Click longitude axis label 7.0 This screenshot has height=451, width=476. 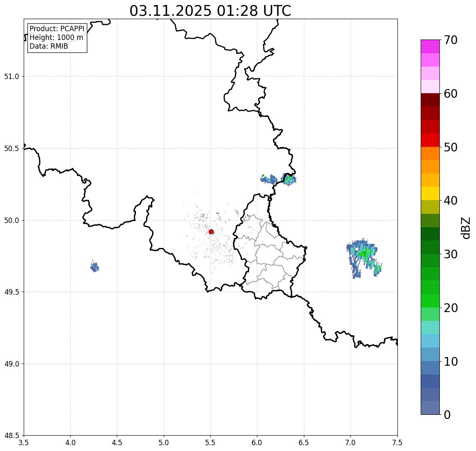350,443
